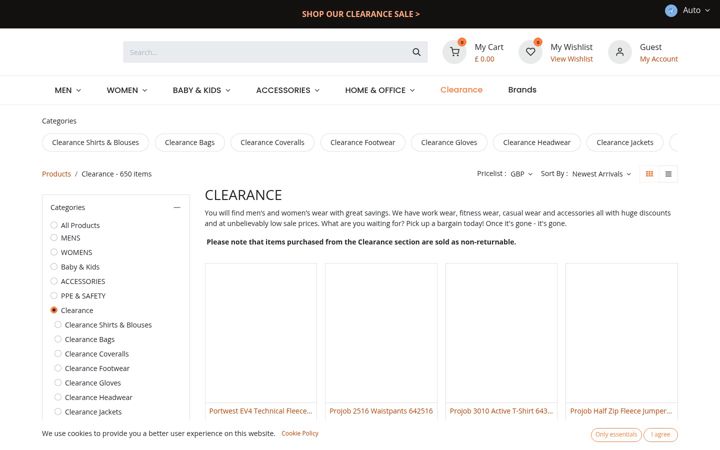Focus the Search input field
The image size is (720, 450).
pos(266,52)
